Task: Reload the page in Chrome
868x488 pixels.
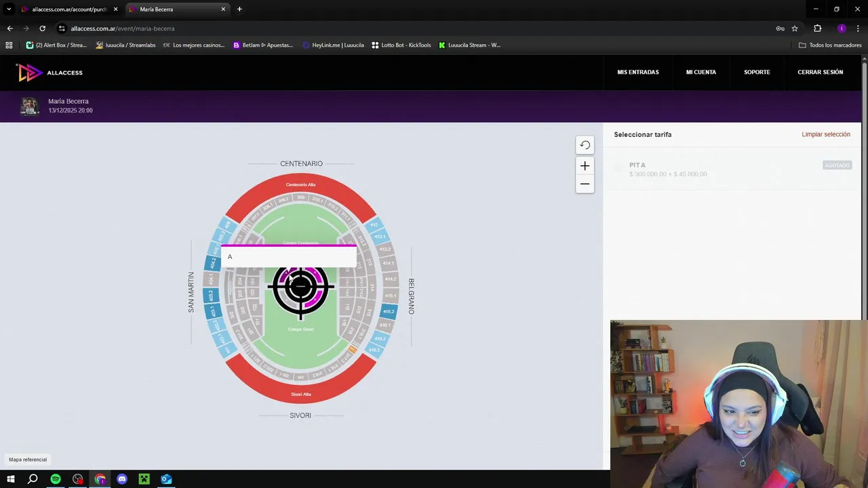Action: (42, 28)
